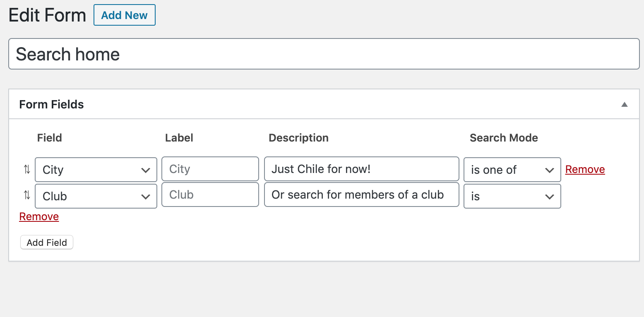Open the City field dropdown
Screen dimensions: 644x317
coord(96,170)
